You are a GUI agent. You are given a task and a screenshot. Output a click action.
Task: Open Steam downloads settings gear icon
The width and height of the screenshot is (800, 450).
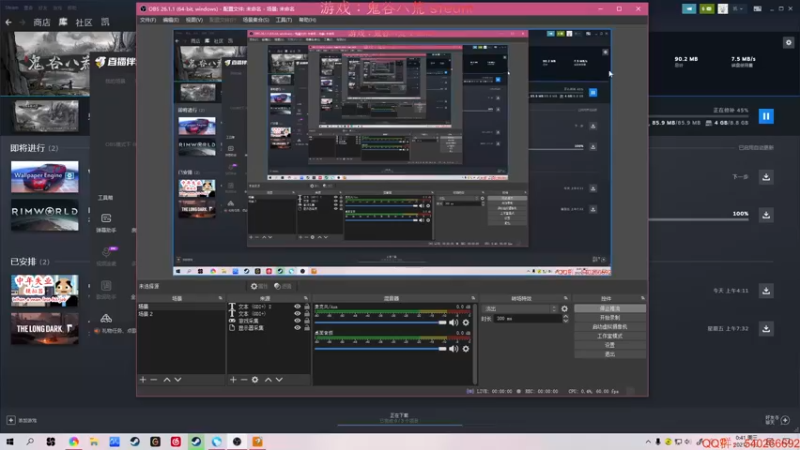[x=789, y=42]
